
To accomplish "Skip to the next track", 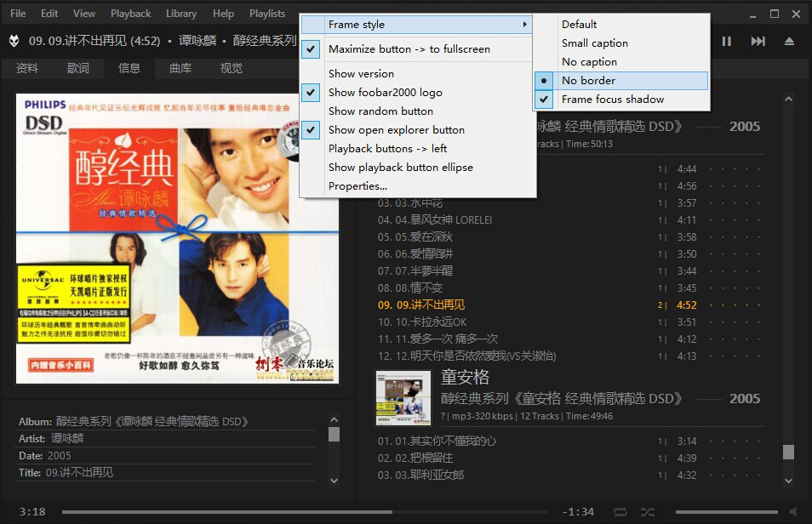I will [758, 41].
